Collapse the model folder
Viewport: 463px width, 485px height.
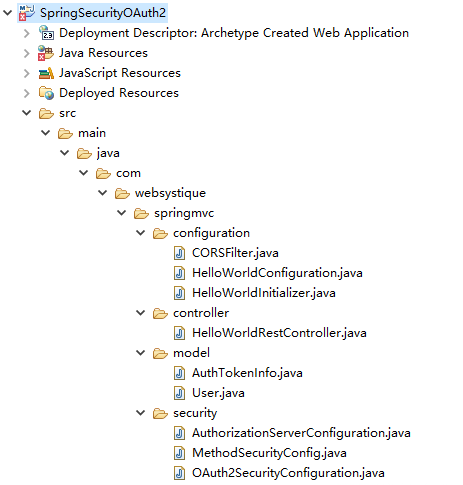[141, 353]
